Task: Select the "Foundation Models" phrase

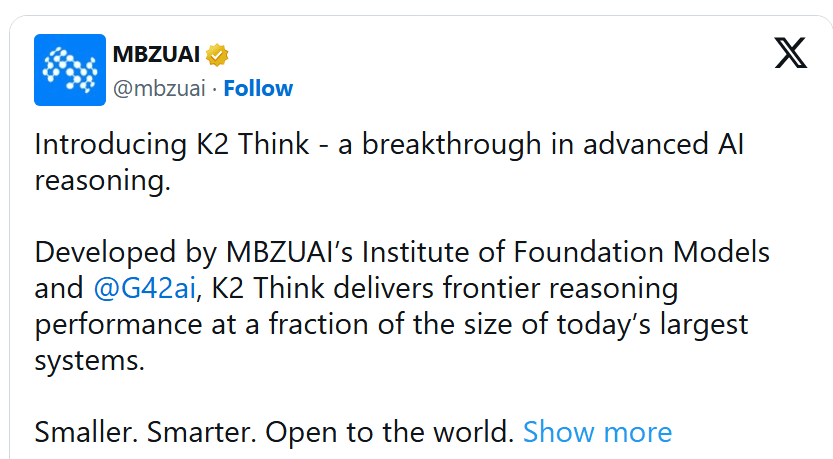Action: click(x=641, y=252)
